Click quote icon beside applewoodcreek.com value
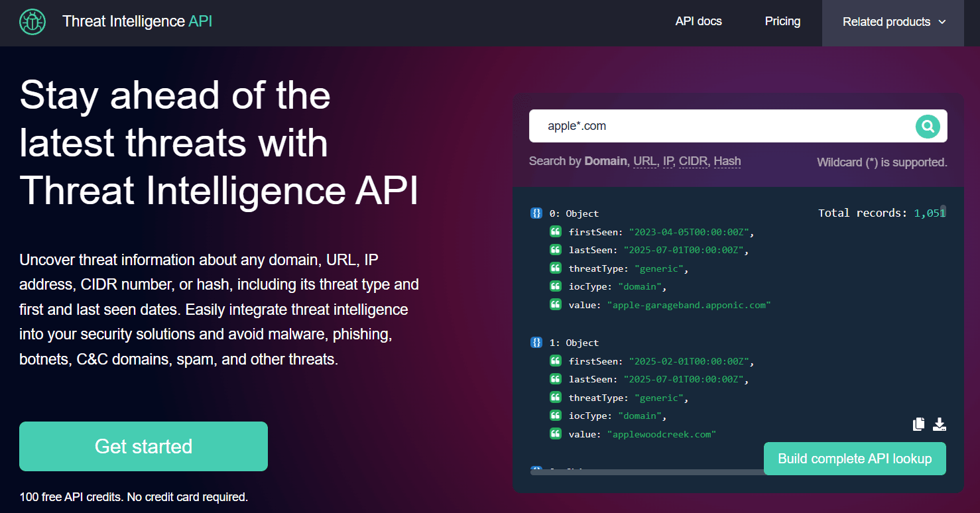This screenshot has height=513, width=980. (556, 434)
